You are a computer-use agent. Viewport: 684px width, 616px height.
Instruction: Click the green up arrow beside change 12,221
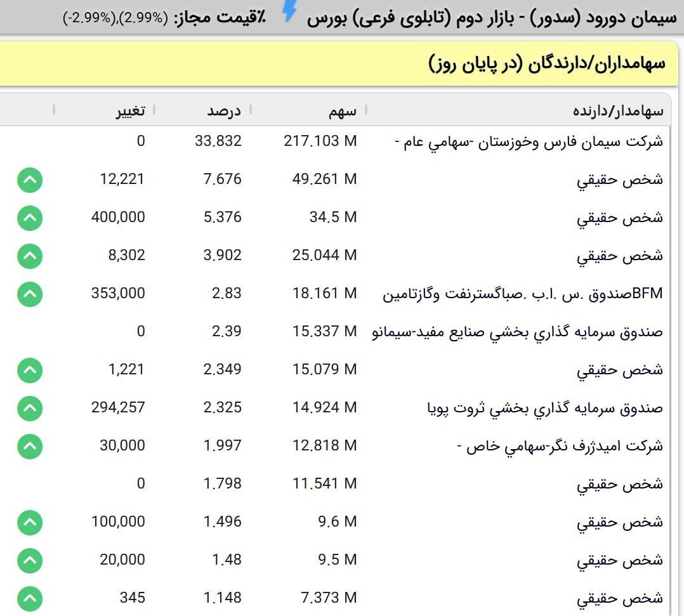coord(30,180)
